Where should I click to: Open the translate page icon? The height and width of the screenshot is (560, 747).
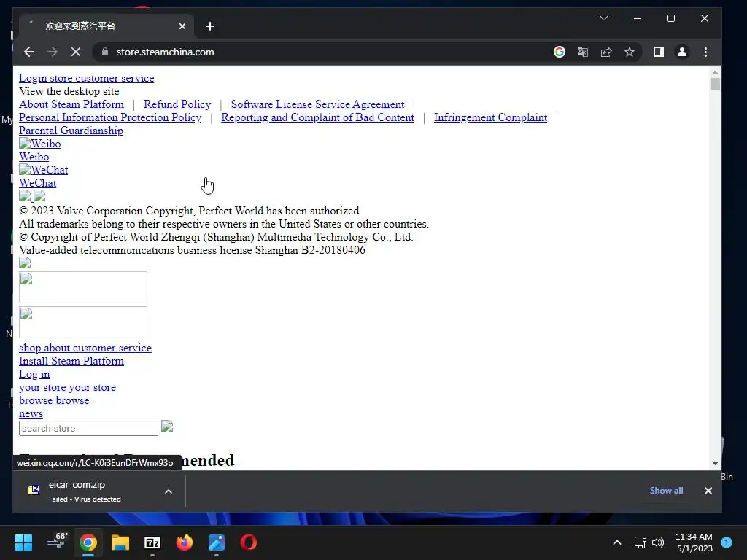(x=583, y=52)
